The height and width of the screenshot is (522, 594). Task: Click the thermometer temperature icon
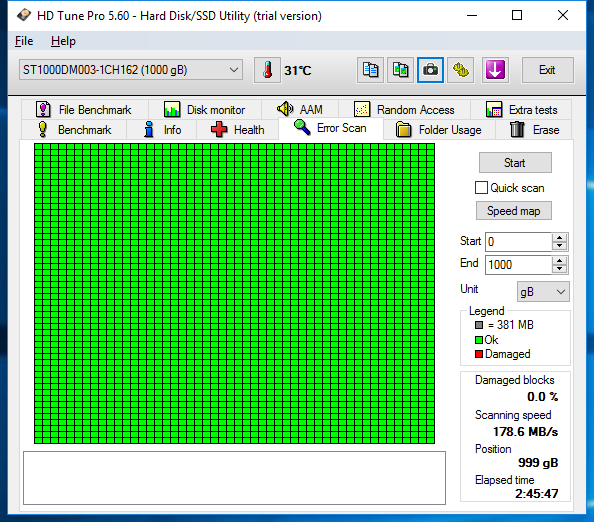pyautogui.click(x=267, y=70)
